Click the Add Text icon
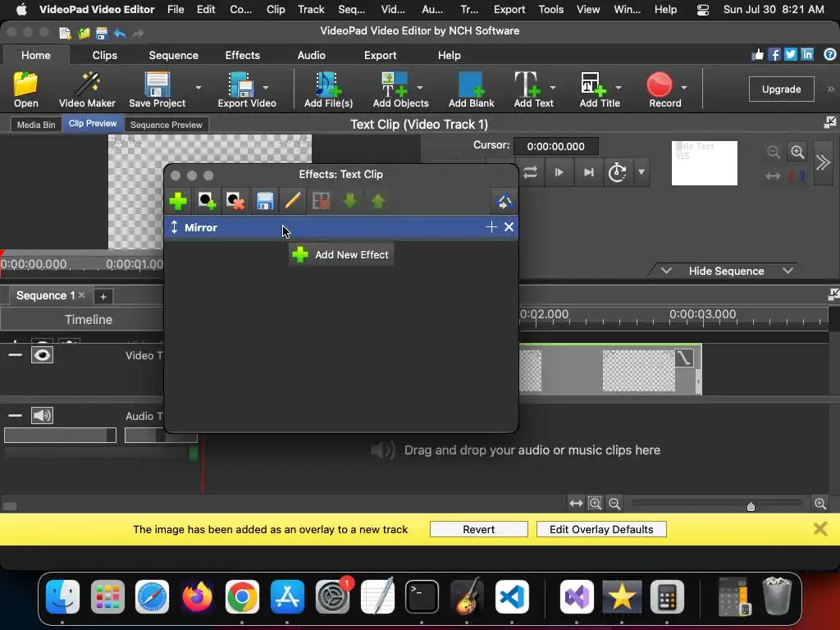Viewport: 840px width, 630px height. tap(527, 84)
